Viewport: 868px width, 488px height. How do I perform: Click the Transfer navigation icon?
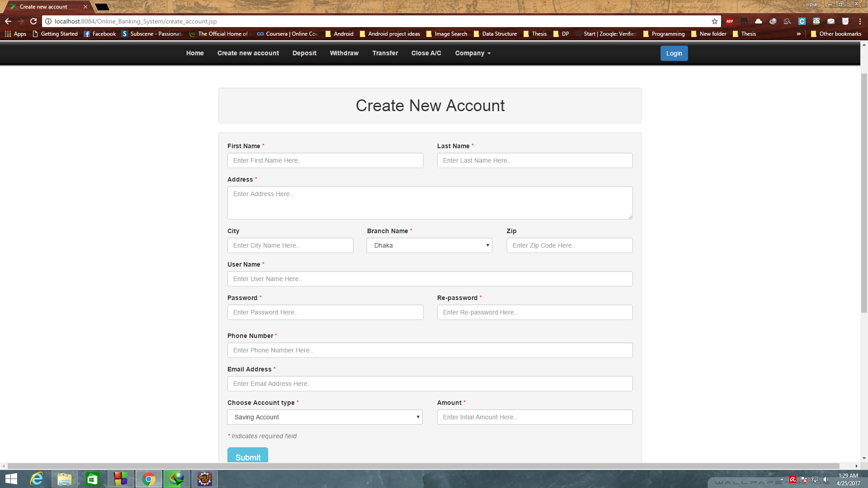tap(385, 53)
